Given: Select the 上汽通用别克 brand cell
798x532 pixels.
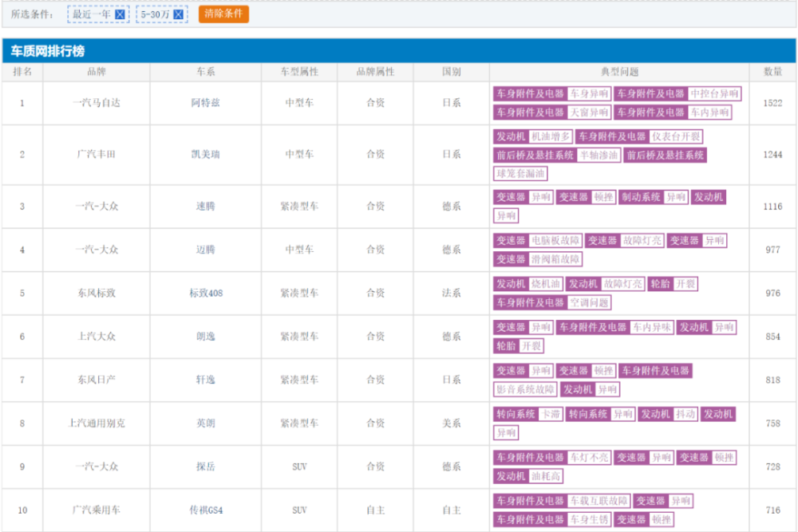Looking at the screenshot, I should click(x=97, y=424).
